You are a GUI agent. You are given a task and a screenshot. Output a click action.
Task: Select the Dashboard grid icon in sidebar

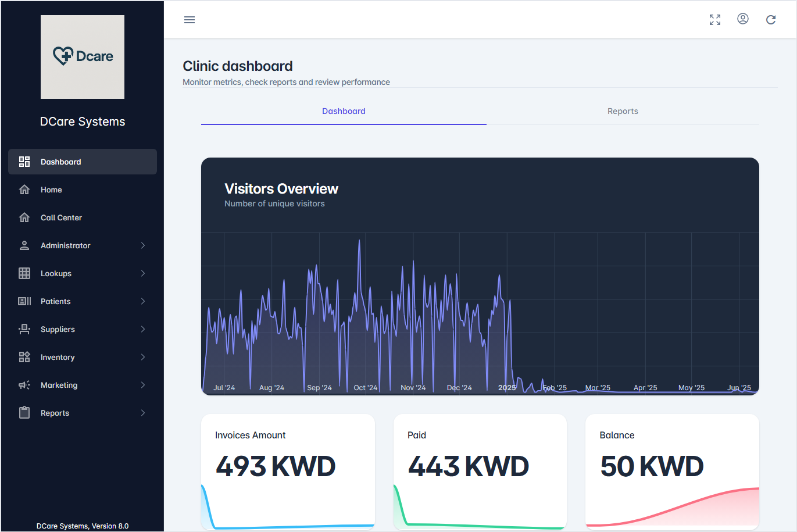tap(24, 162)
